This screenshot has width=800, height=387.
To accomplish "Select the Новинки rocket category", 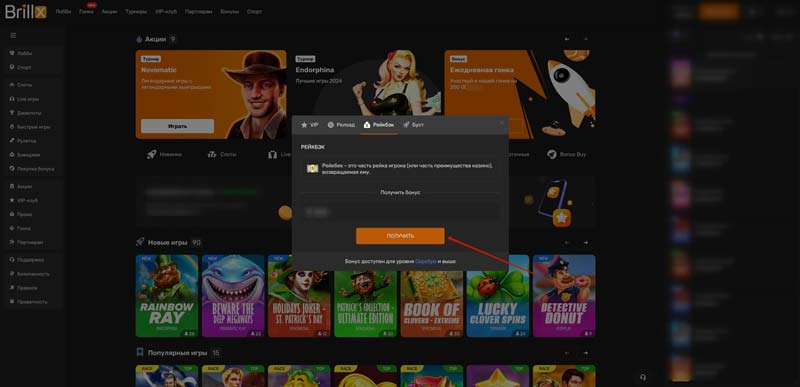I will (x=164, y=154).
